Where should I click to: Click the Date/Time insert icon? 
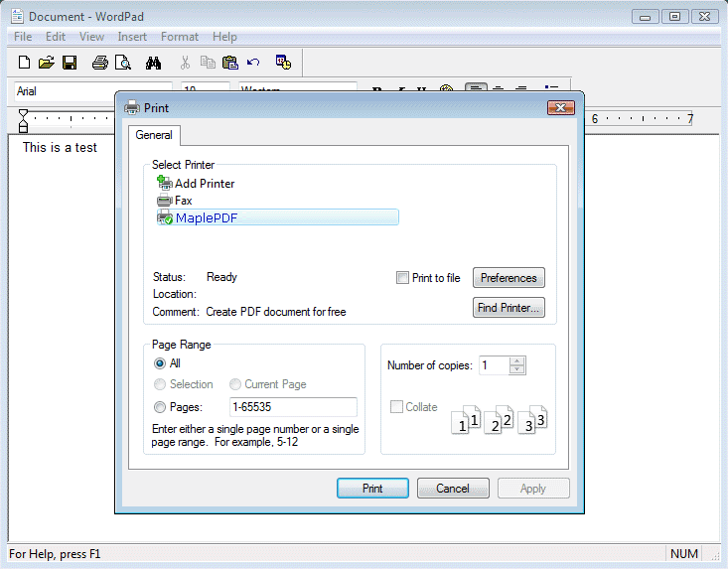point(283,63)
